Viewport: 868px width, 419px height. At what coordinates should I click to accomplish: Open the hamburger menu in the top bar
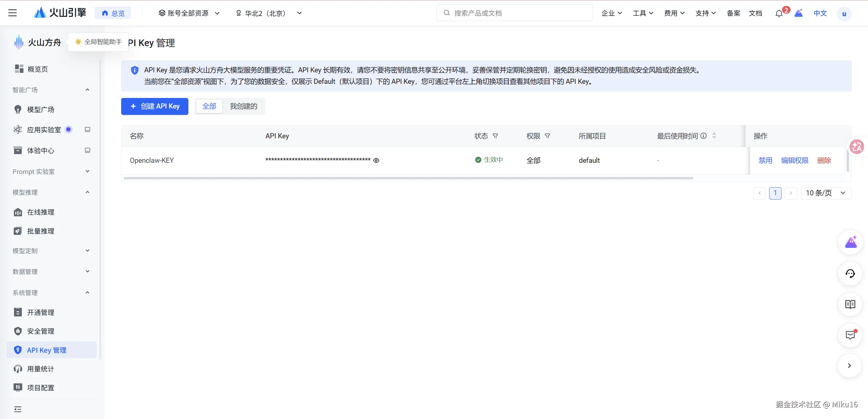(12, 13)
